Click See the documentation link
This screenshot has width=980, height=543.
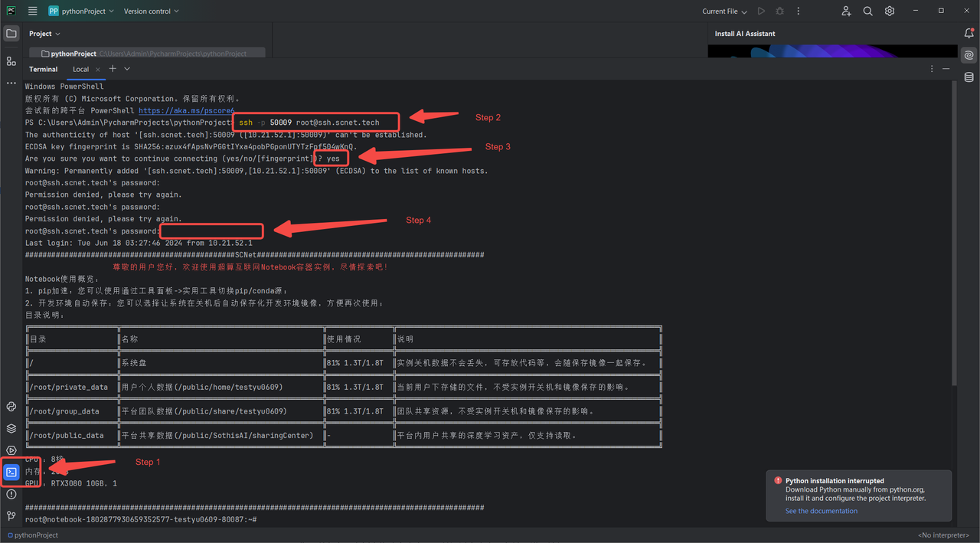[821, 511]
